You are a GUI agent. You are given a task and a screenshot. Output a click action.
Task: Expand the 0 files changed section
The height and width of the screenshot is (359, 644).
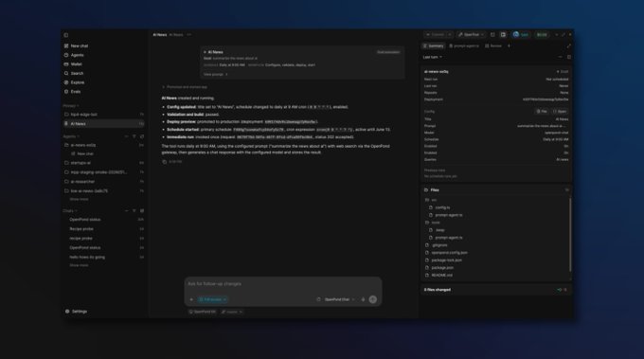496,290
